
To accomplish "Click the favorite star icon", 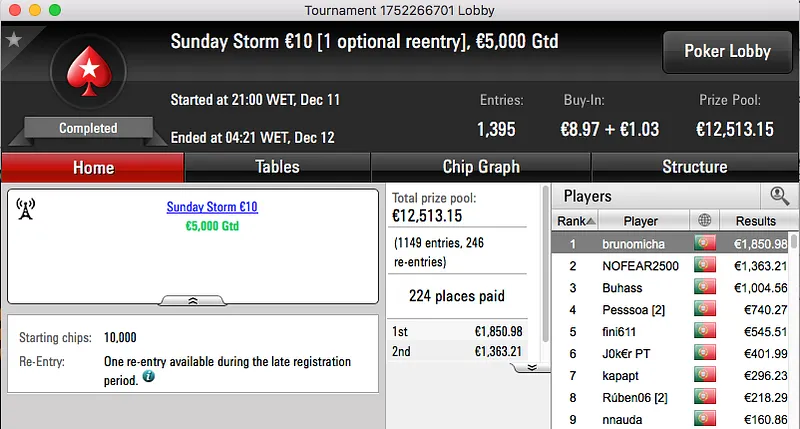I will coord(14,40).
